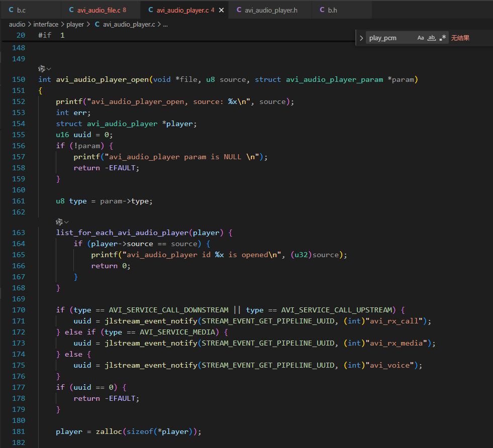Close the avi_audio_player.c tab
The image size is (493, 448).
click(x=221, y=11)
